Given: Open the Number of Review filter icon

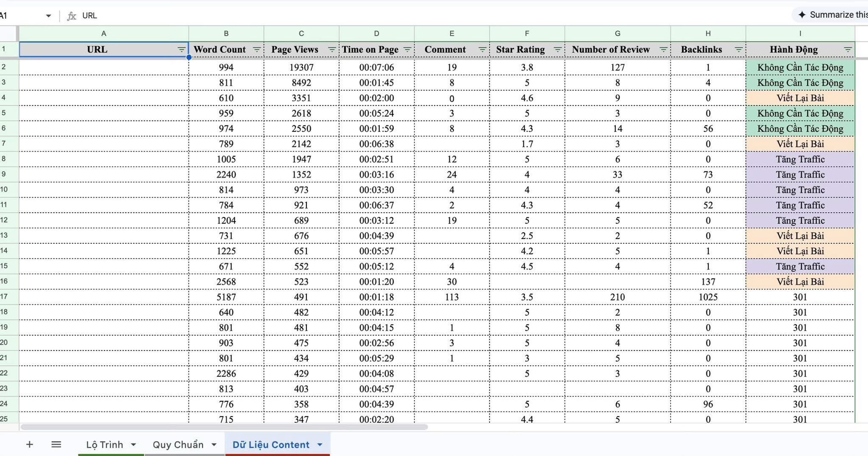Looking at the screenshot, I should coord(663,49).
